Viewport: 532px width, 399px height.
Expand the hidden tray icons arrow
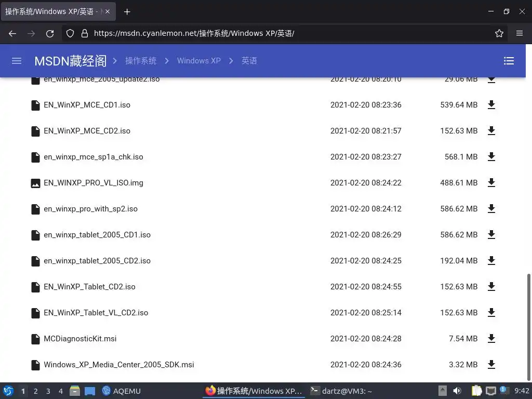(x=443, y=391)
